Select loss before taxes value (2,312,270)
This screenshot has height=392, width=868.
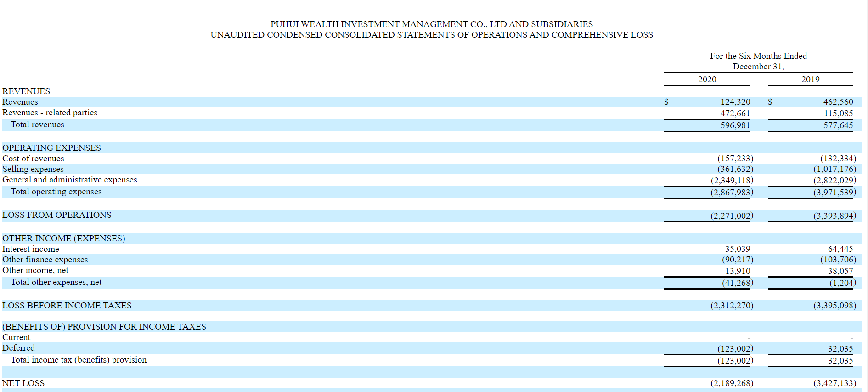click(732, 306)
